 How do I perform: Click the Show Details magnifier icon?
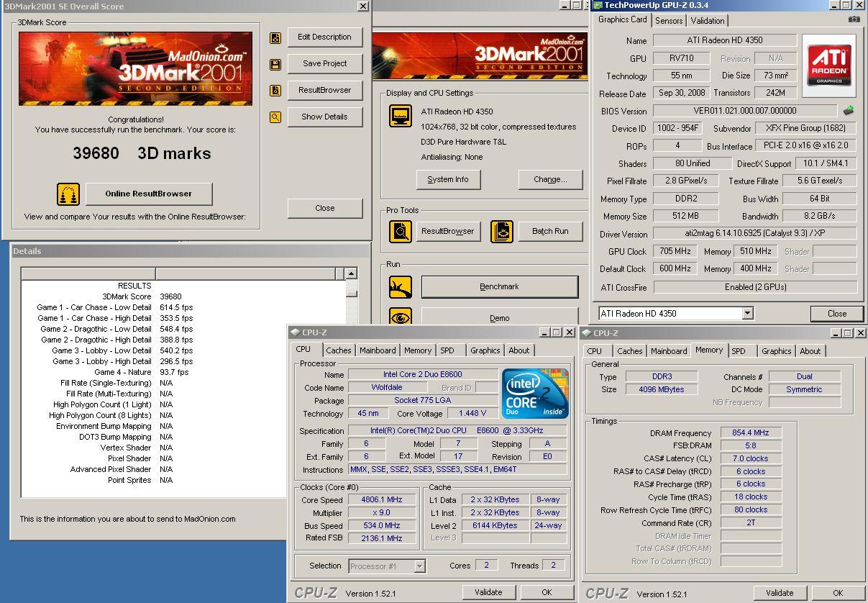click(x=275, y=117)
